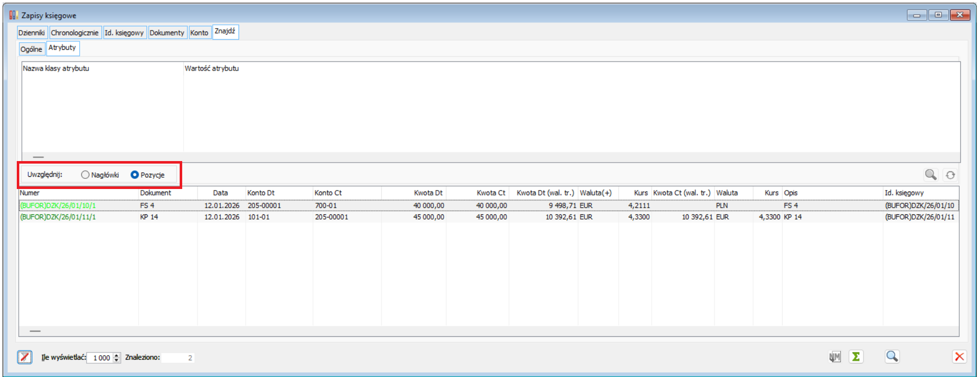
Task: Click the Konto Ct column header
Action: 328,193
